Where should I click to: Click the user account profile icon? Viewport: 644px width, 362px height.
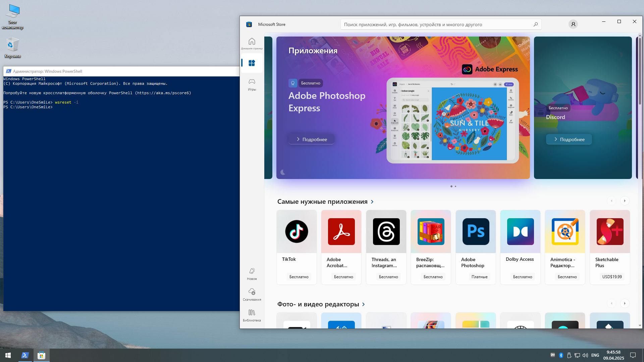click(x=573, y=24)
